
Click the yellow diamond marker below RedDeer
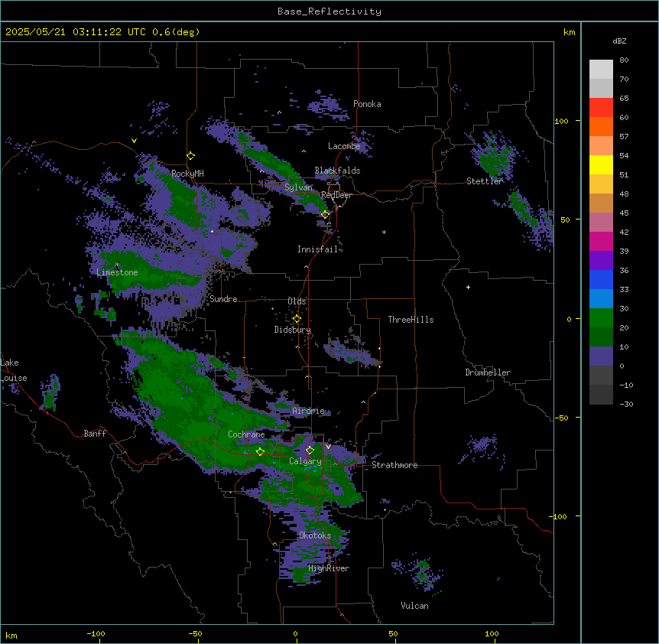(x=325, y=215)
